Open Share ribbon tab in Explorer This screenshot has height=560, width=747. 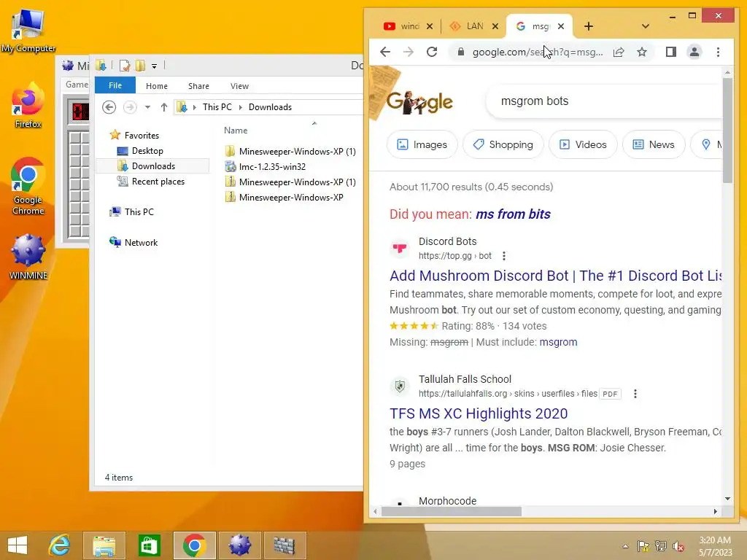click(x=198, y=86)
